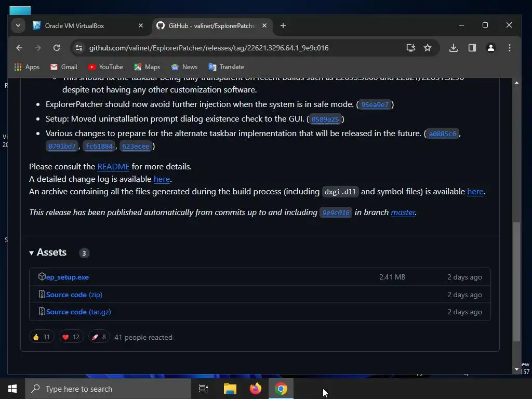532x399 pixels.
Task: Open the YouTube bookmark
Action: [x=105, y=67]
